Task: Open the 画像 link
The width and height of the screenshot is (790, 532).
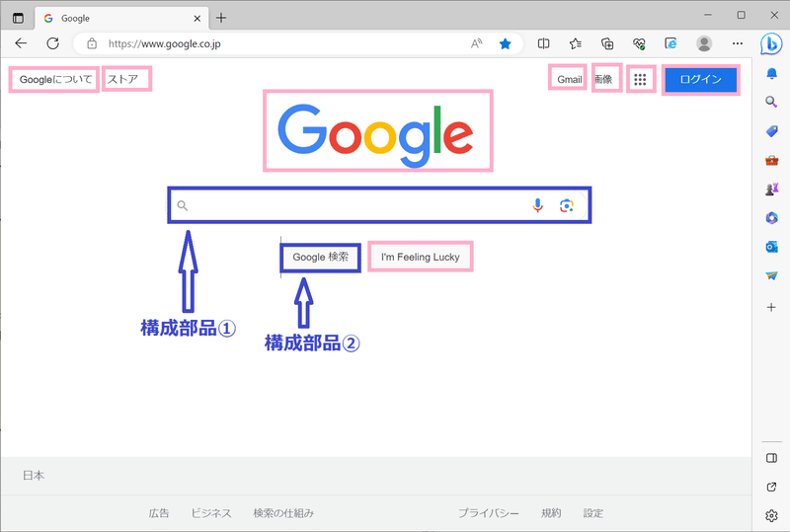Action: click(603, 79)
